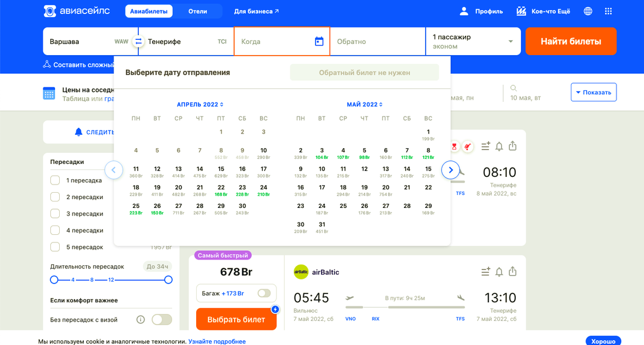Open the Апрель 2022 month selector
The height and width of the screenshot is (345, 644).
coord(200,104)
